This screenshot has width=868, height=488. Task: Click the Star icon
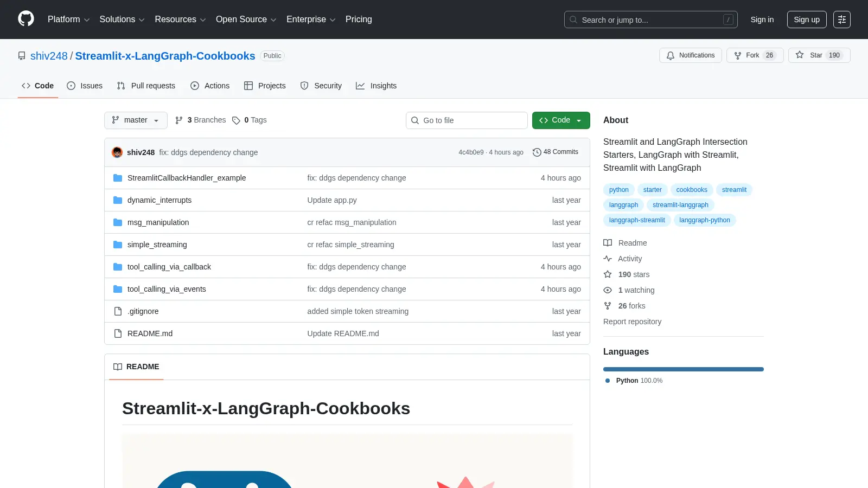(x=800, y=55)
